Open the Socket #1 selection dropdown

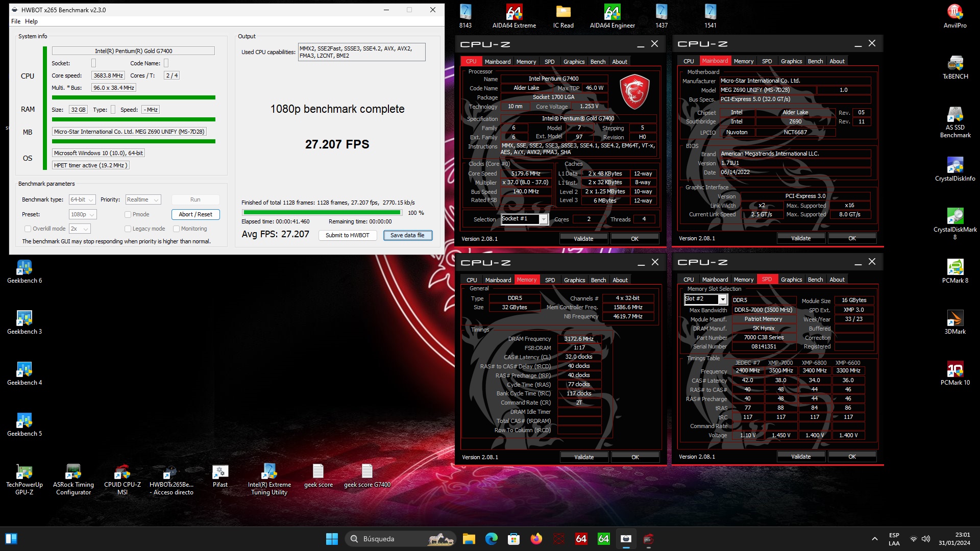(524, 219)
